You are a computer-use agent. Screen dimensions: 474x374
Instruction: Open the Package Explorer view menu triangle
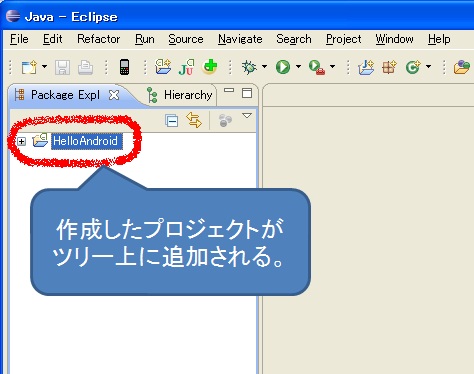[247, 116]
